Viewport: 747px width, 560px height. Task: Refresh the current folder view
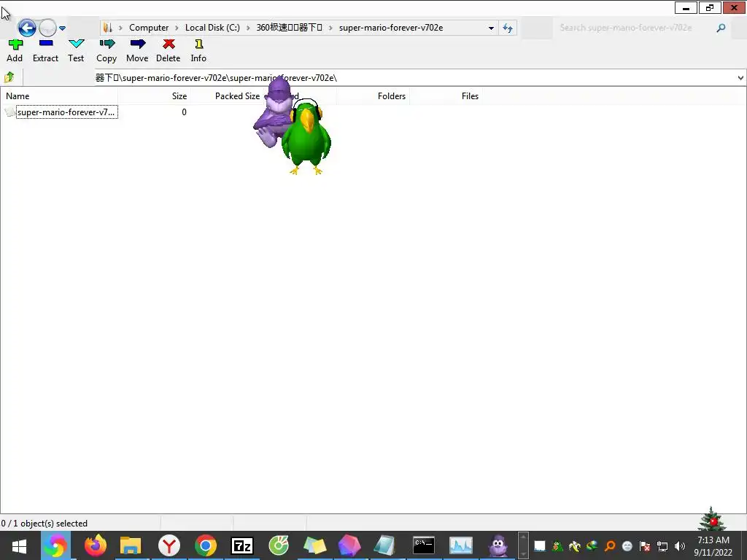[508, 28]
